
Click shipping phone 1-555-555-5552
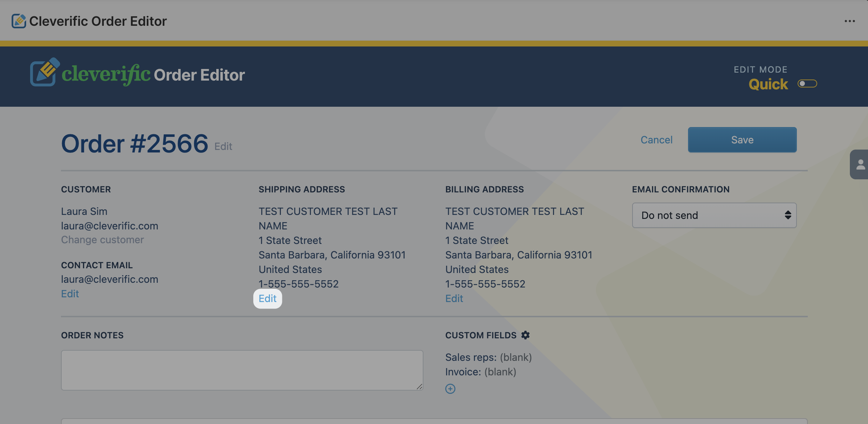coord(299,284)
